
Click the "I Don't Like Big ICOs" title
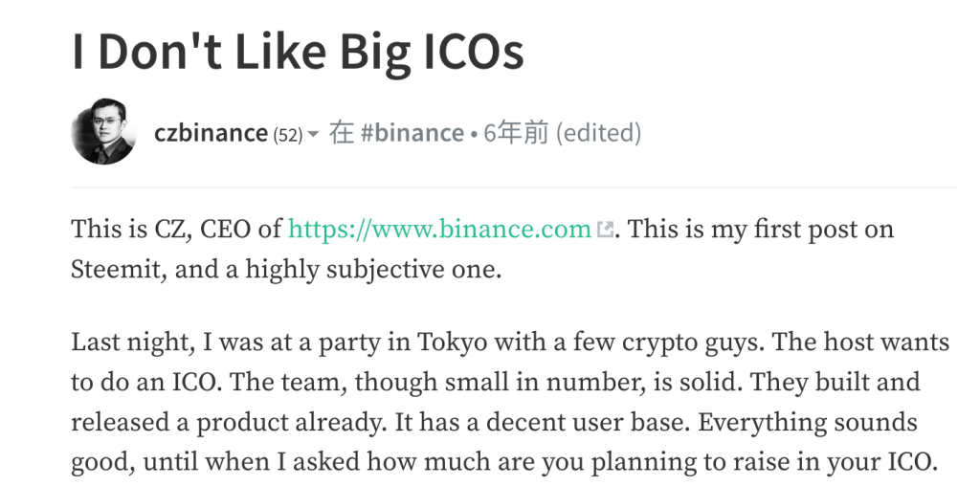pyautogui.click(x=298, y=53)
